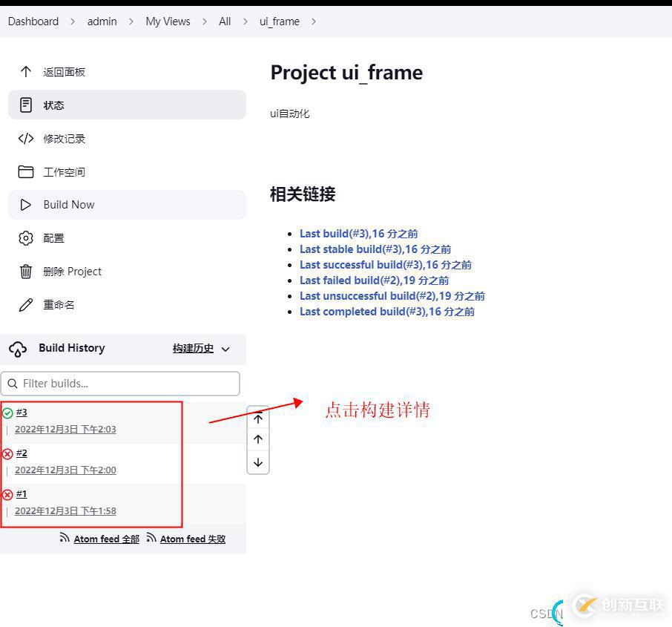Image resolution: width=672 pixels, height=627 pixels.
Task: Go to My Views breadcrumb
Action: coord(168,22)
